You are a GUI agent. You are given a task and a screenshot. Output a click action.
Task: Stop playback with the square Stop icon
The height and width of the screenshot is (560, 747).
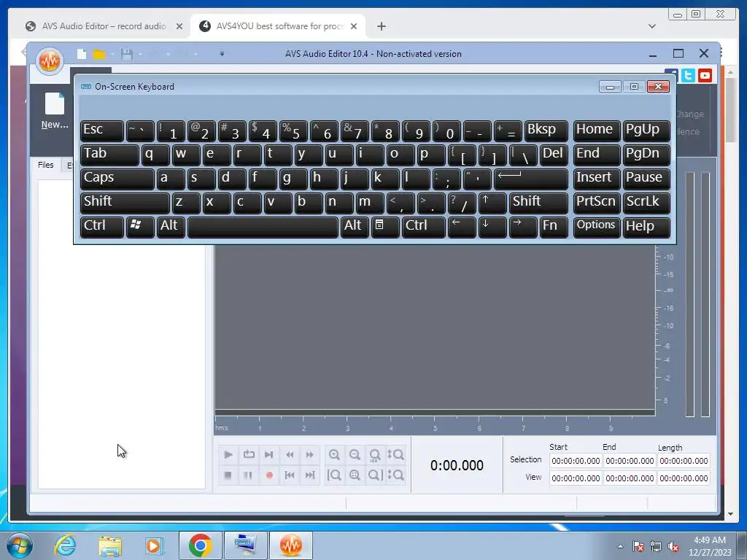228,475
